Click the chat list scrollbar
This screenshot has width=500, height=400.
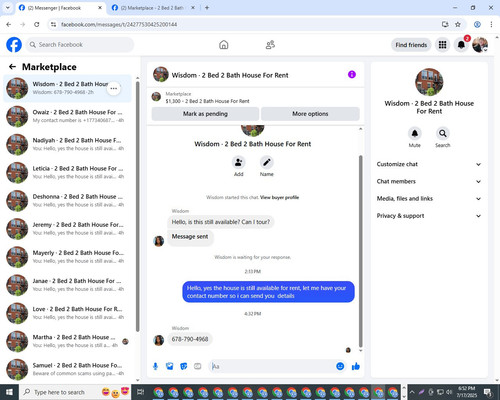point(137,206)
